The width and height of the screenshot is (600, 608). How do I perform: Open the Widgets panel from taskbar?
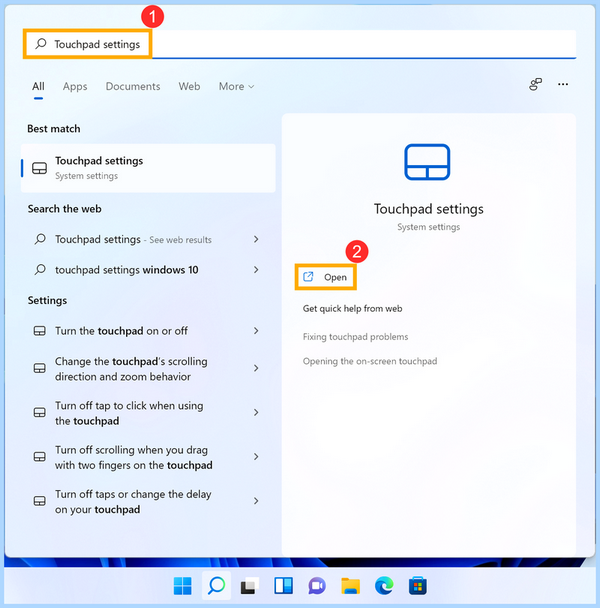284,586
